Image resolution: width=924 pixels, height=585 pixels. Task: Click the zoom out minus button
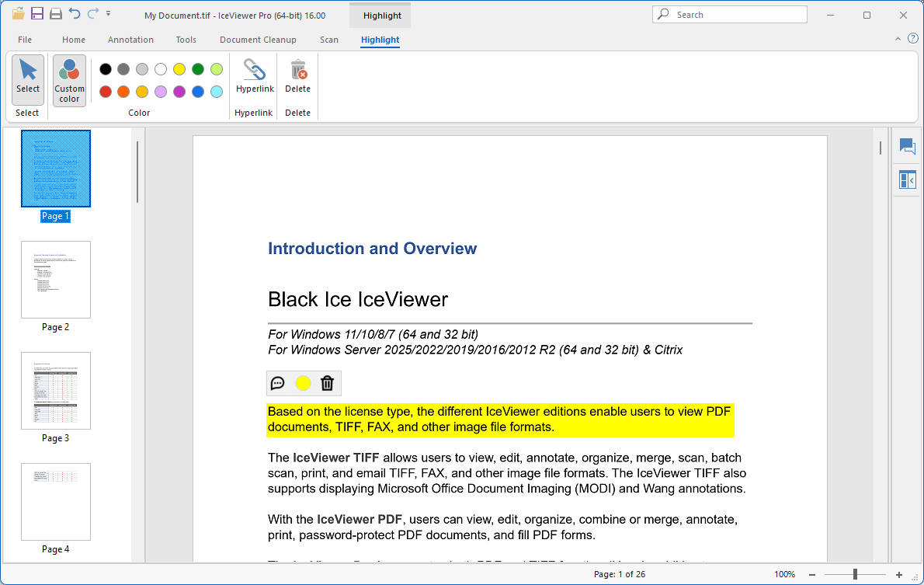812,574
